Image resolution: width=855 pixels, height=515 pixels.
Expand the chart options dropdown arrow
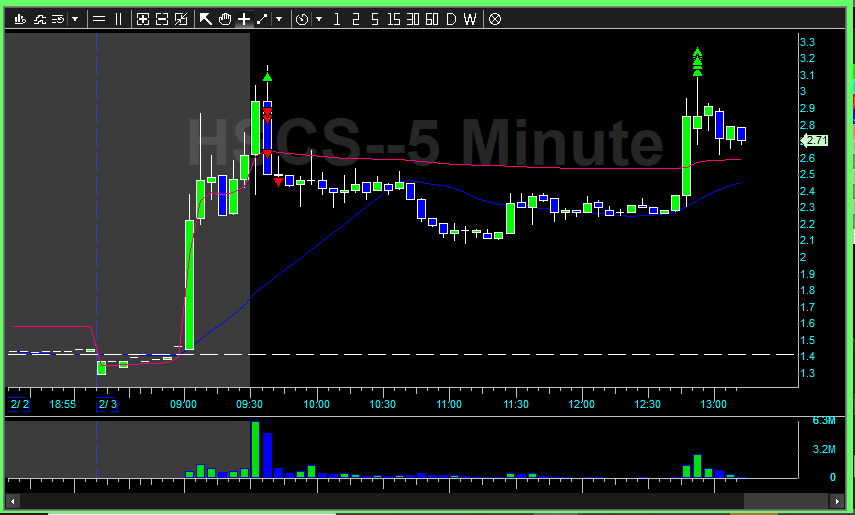[75, 20]
